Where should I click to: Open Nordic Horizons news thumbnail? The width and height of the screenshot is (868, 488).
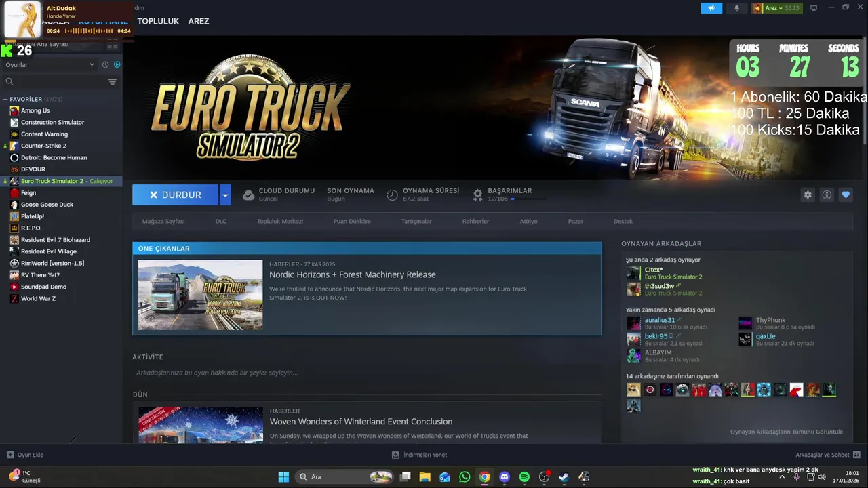coord(200,295)
